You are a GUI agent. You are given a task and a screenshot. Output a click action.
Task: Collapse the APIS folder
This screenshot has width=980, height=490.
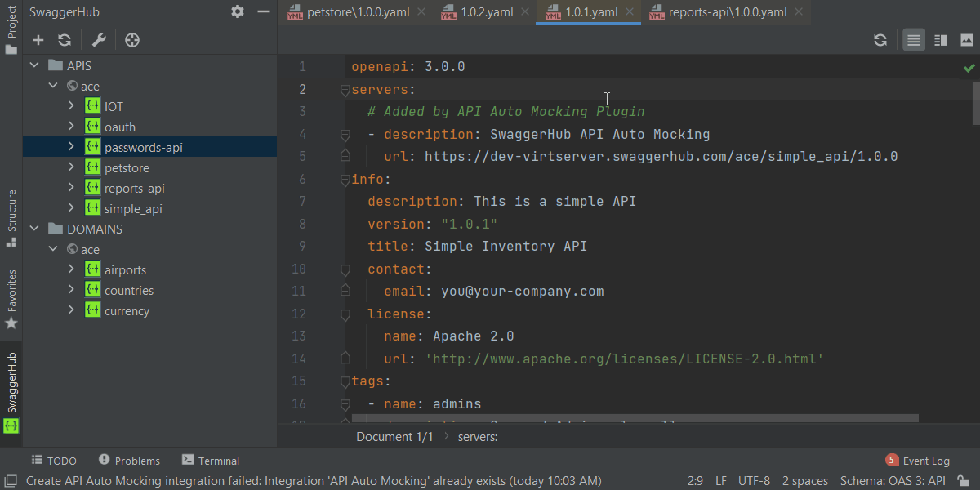point(34,65)
